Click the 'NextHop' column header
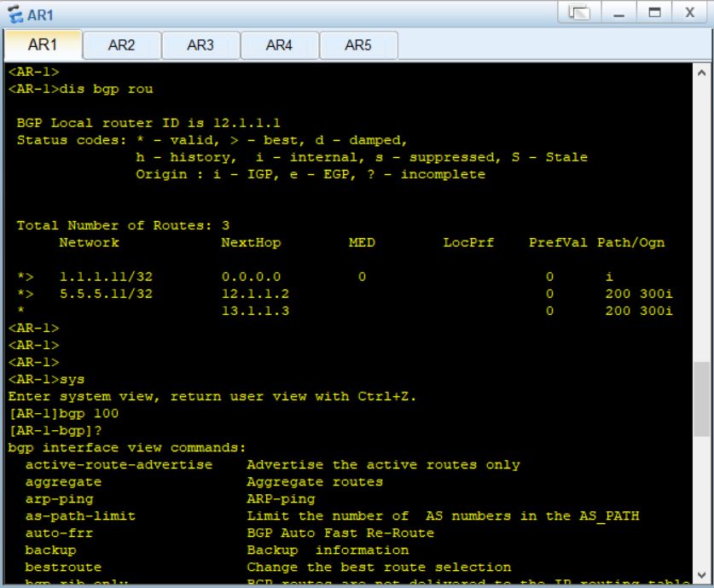 [x=251, y=242]
